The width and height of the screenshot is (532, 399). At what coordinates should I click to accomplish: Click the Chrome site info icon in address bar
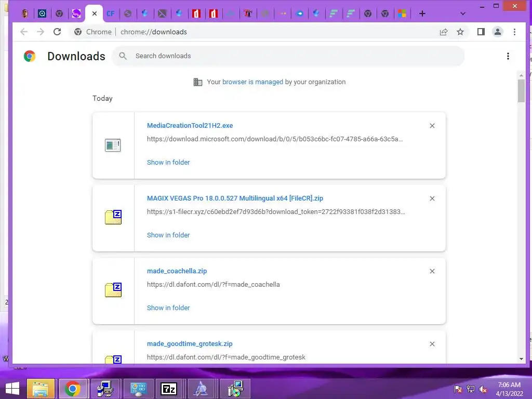(78, 32)
